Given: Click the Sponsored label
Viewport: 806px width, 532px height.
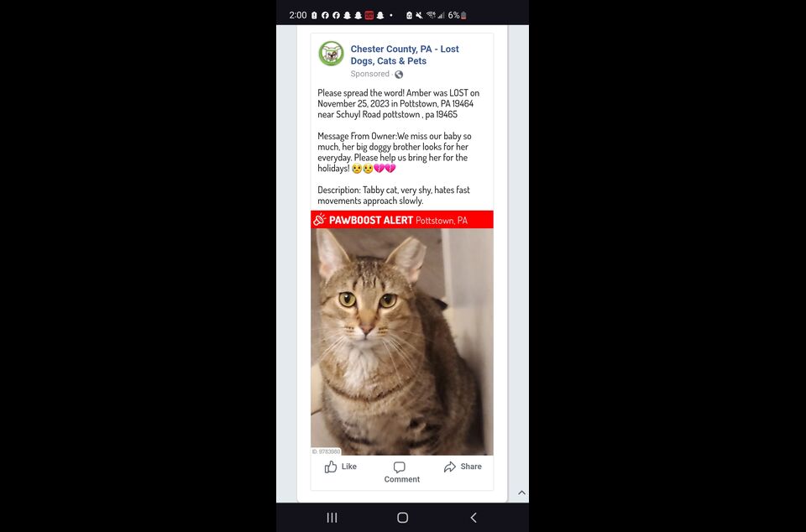Looking at the screenshot, I should click(x=369, y=74).
